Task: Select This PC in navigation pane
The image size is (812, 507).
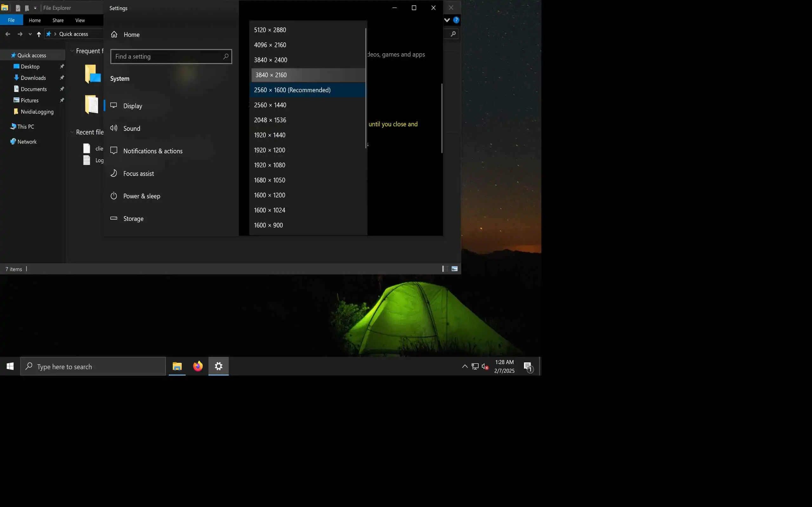Action: [x=25, y=127]
